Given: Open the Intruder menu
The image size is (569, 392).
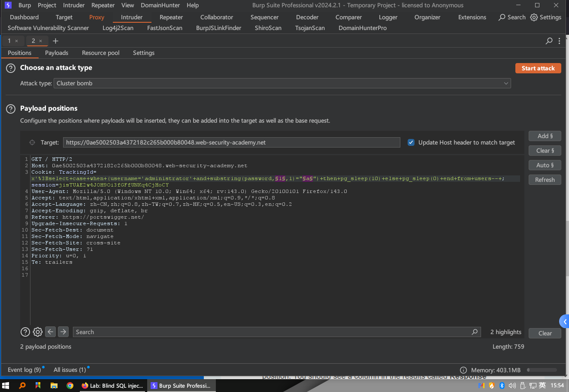Looking at the screenshot, I should [74, 5].
